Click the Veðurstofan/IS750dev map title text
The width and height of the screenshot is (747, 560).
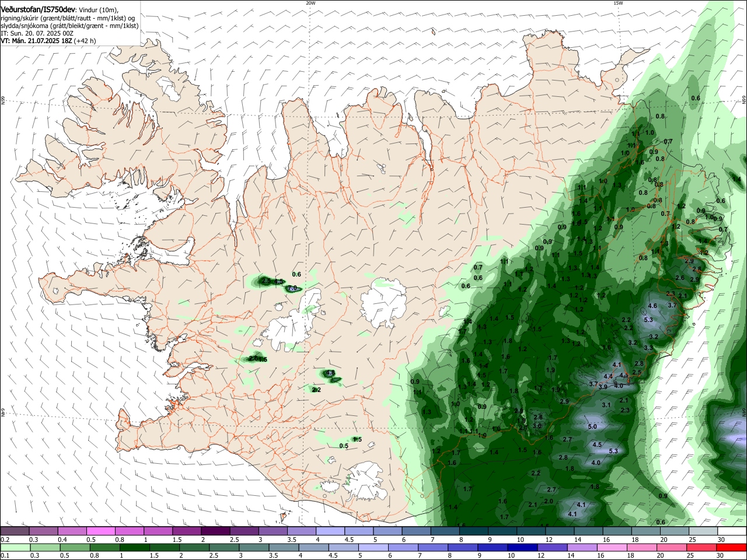[x=38, y=9]
